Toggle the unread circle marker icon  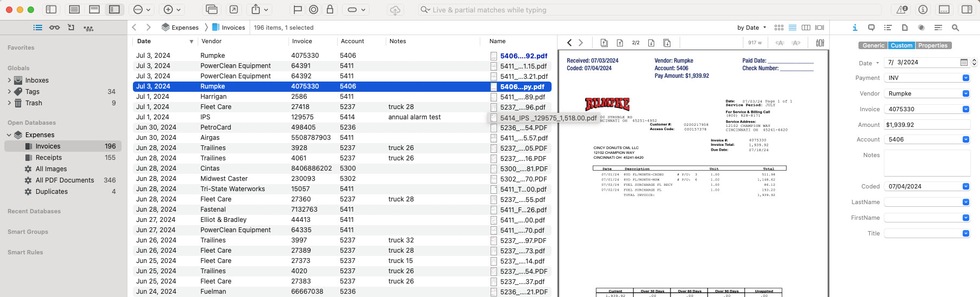pyautogui.click(x=314, y=10)
